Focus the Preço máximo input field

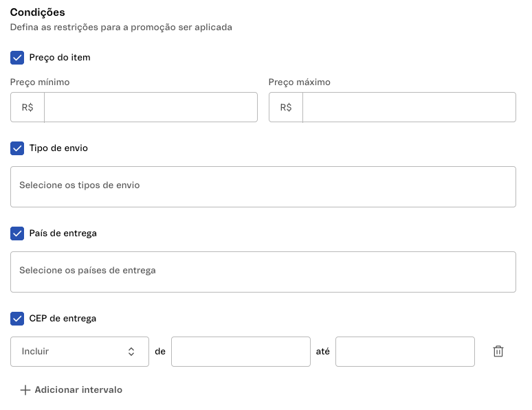coord(409,108)
